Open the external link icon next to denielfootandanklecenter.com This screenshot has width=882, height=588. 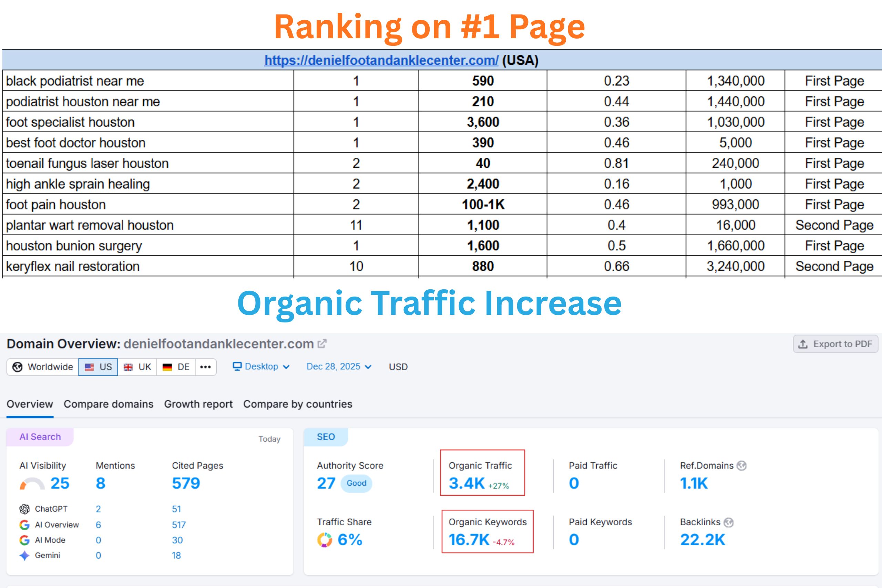[322, 343]
